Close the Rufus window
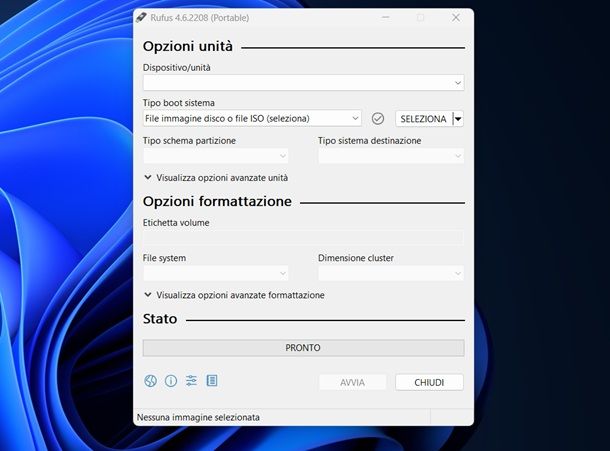610x451 pixels. tap(456, 18)
